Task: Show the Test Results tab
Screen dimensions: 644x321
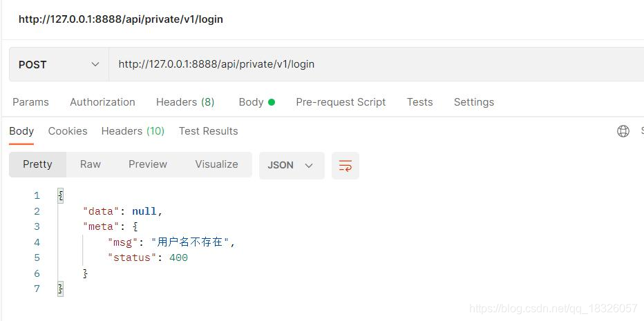Action: click(208, 131)
